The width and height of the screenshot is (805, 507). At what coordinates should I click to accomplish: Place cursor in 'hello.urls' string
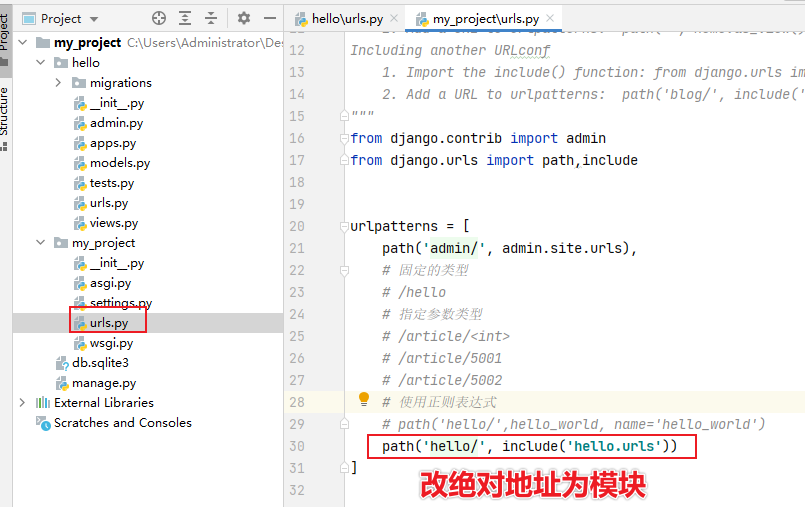614,446
